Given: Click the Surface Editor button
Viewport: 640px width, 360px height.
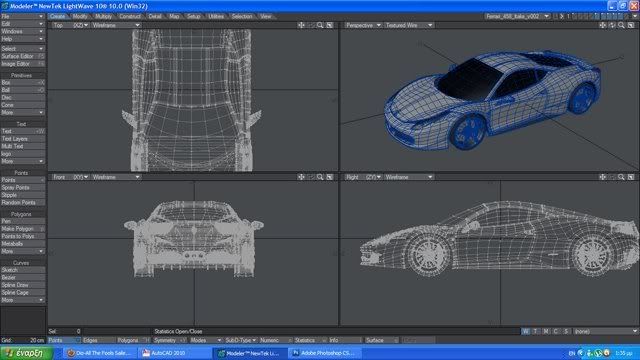Looking at the screenshot, I should (x=22, y=56).
